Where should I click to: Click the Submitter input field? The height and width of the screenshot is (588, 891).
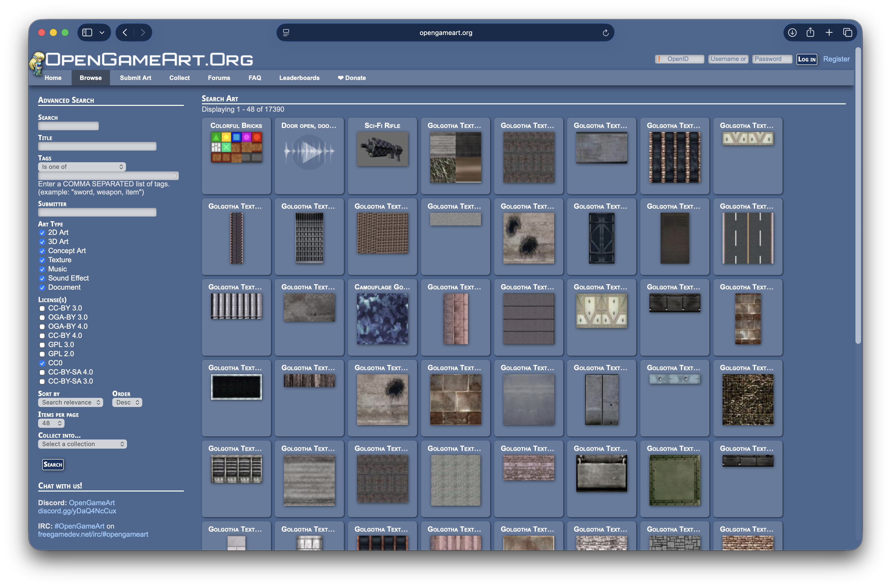(97, 212)
